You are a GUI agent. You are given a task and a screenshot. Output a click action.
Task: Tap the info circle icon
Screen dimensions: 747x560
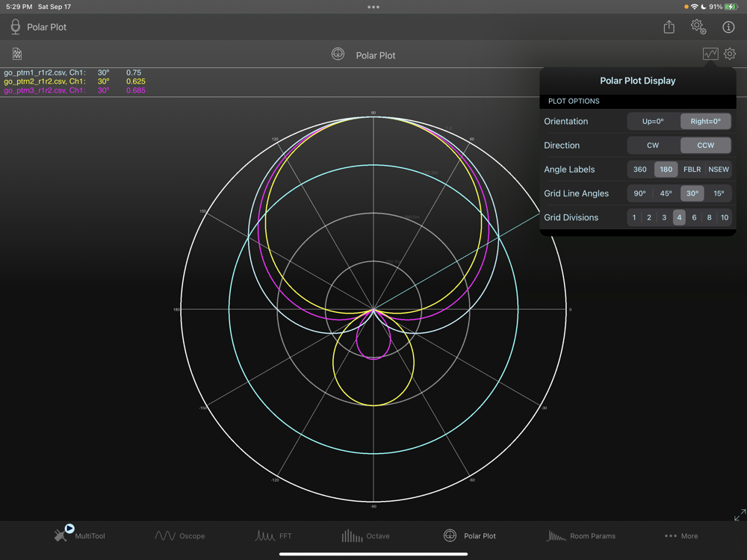(x=728, y=27)
